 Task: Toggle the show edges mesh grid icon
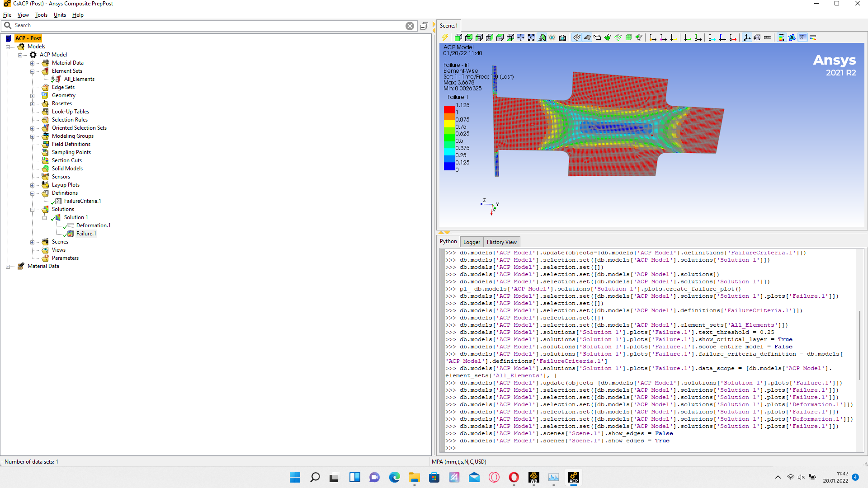click(x=577, y=38)
